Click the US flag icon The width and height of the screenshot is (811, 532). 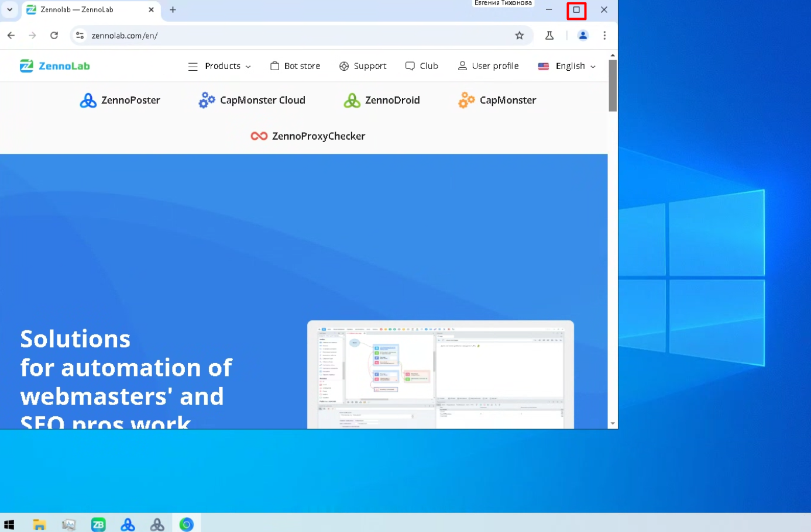click(544, 66)
